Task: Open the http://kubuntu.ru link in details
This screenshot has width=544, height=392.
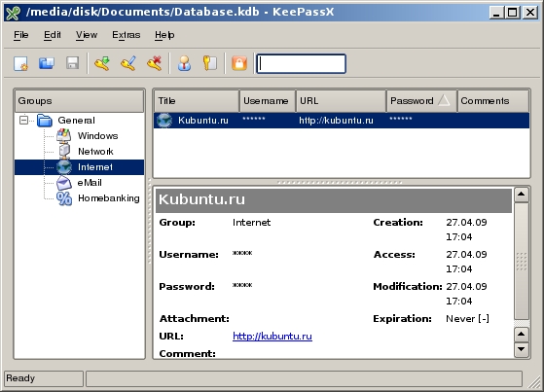Action: pyautogui.click(x=272, y=337)
